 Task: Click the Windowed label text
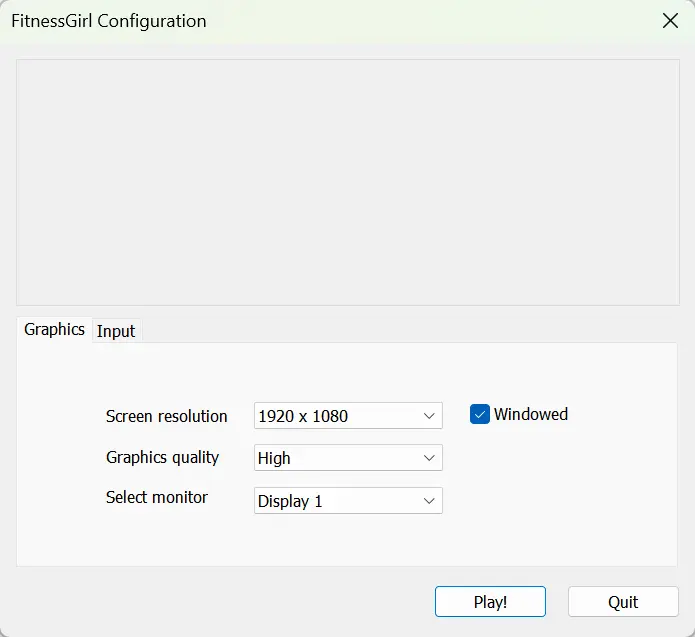tap(530, 414)
